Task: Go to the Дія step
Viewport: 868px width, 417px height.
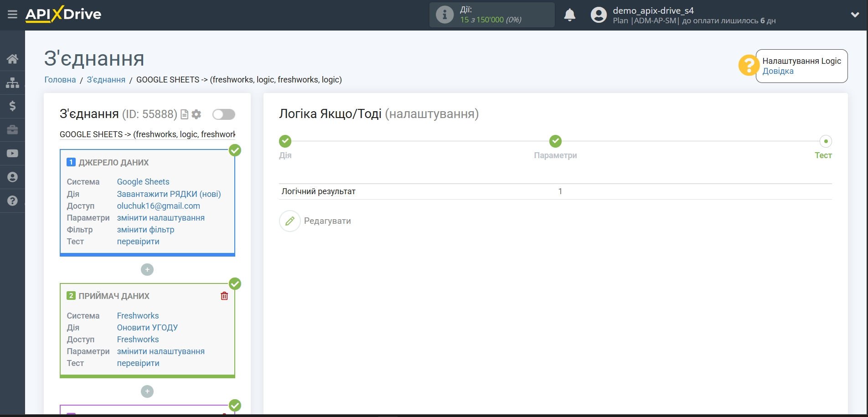Action: (285, 142)
